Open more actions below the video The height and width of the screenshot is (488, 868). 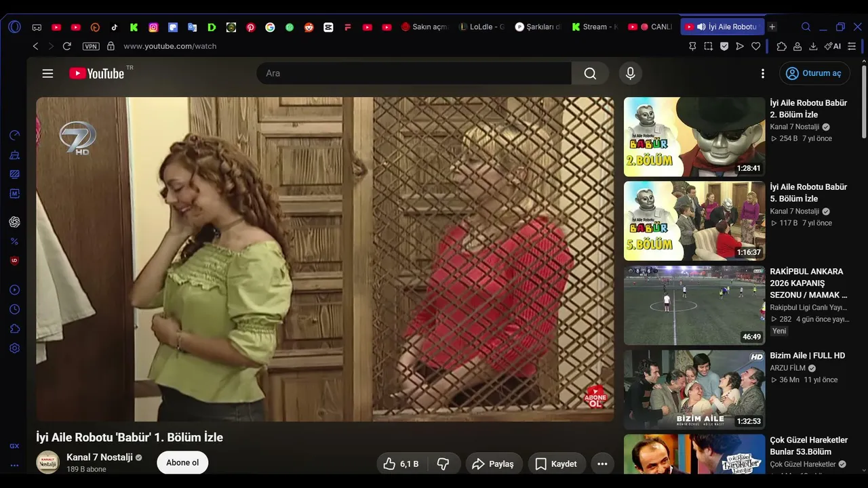(602, 464)
